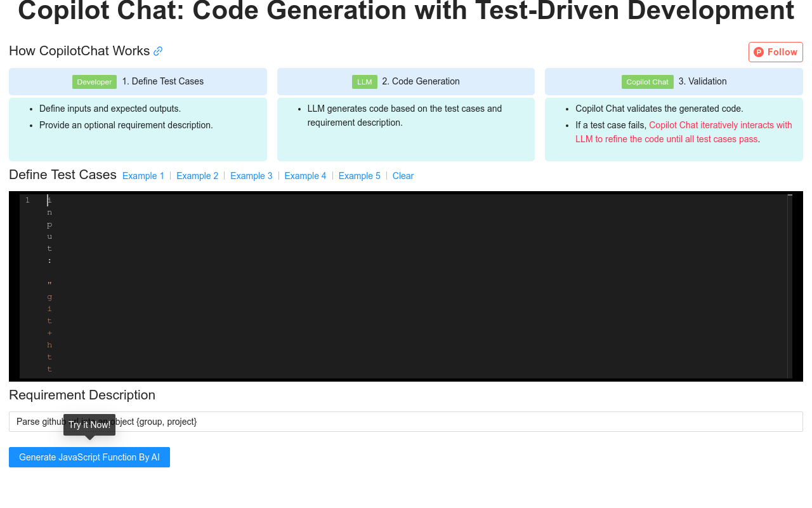The height and width of the screenshot is (508, 812).
Task: Click 'Provide an optional requirement description.' text
Action: tap(126, 125)
